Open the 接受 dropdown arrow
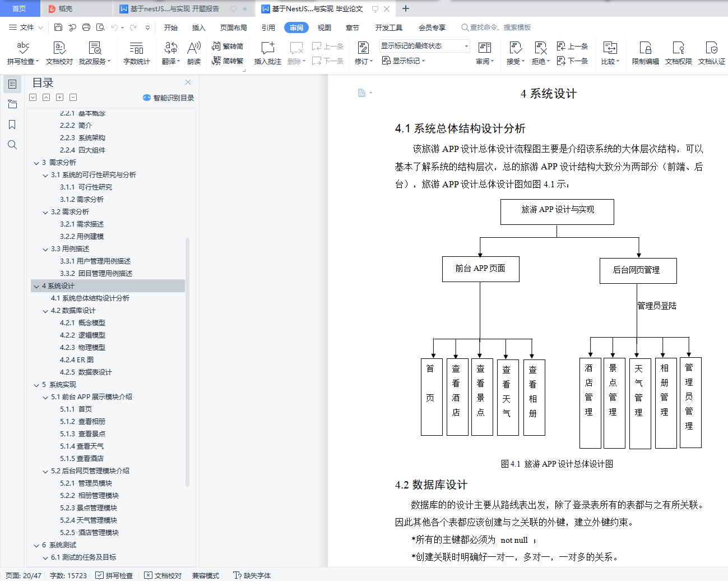 point(523,62)
